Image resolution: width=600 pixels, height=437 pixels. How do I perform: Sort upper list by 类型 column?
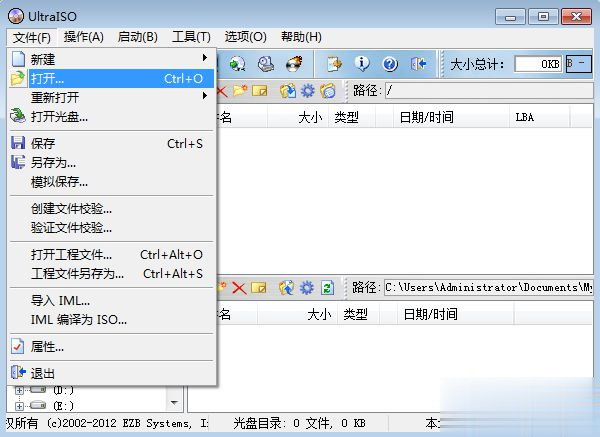(x=352, y=117)
